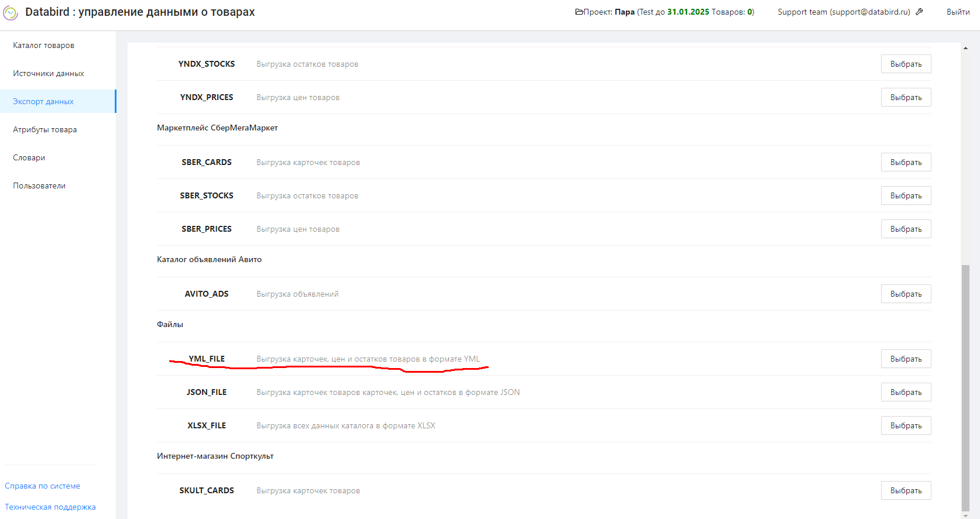Open Атрибуты товара page
The height and width of the screenshot is (519, 980).
coord(45,129)
